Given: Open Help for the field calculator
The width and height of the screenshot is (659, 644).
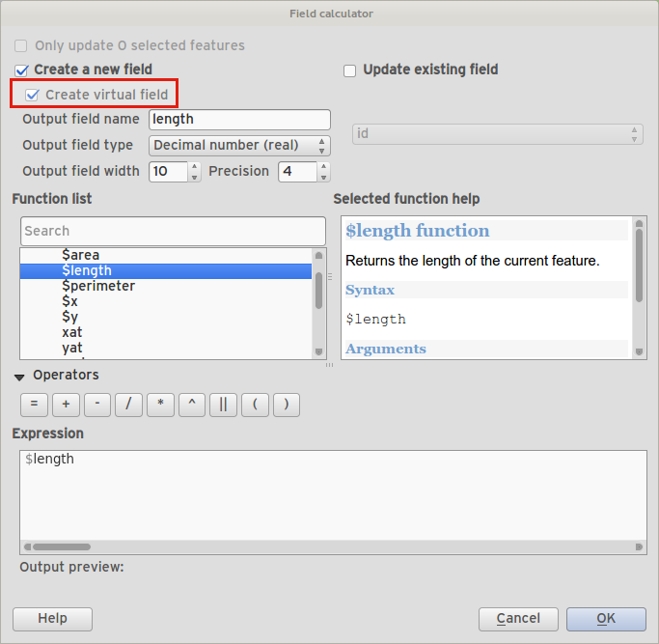Looking at the screenshot, I should click(x=52, y=619).
